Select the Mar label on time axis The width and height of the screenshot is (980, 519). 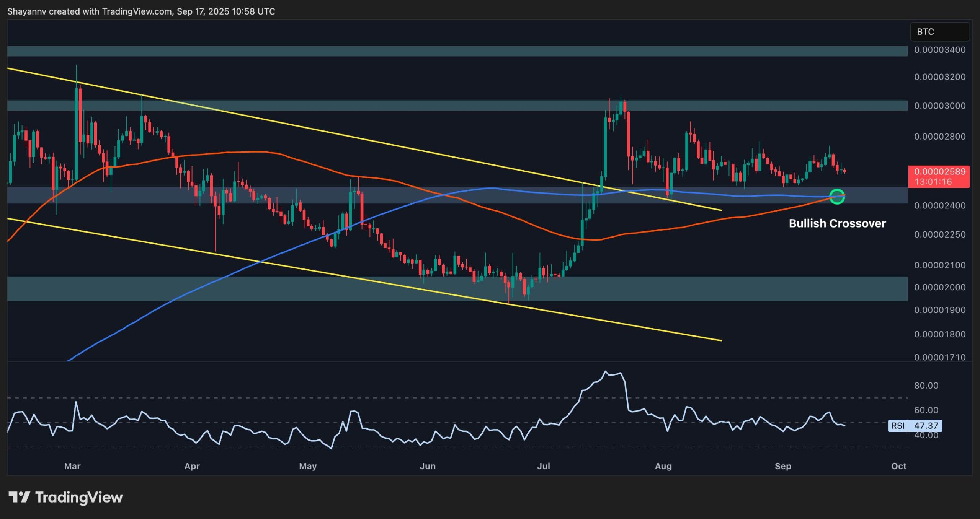[72, 466]
